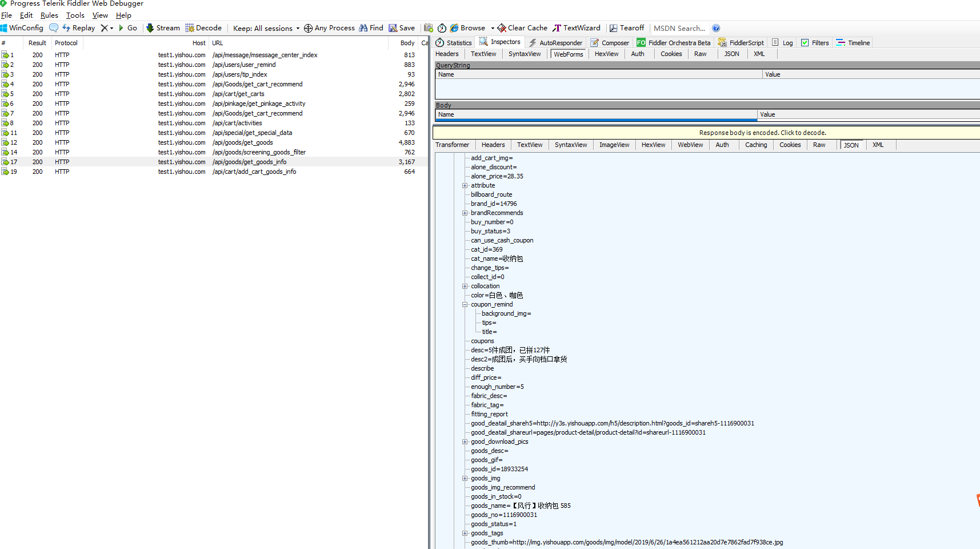Screen dimensions: 980x549
Task: Select session 12 get_goods row
Action: [x=214, y=143]
